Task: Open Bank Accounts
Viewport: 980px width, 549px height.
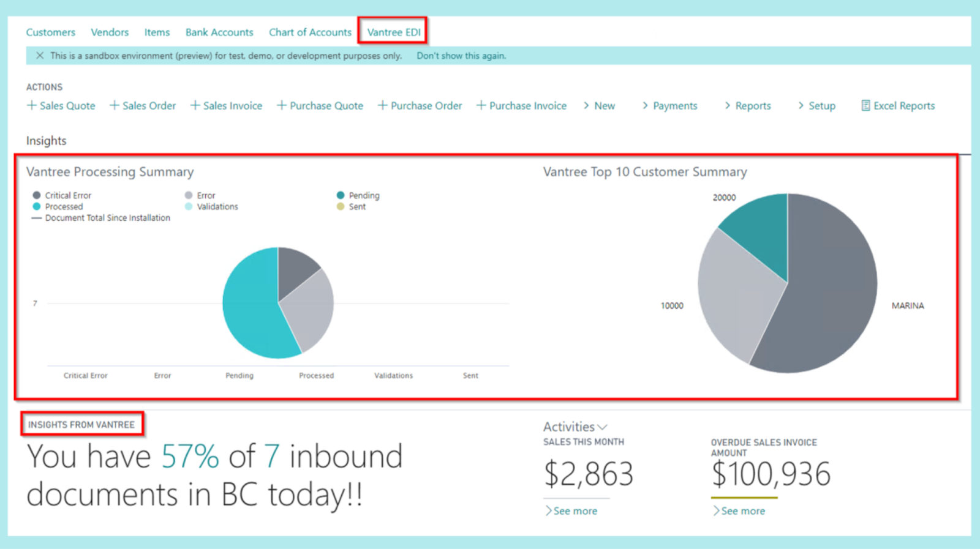Action: (219, 32)
